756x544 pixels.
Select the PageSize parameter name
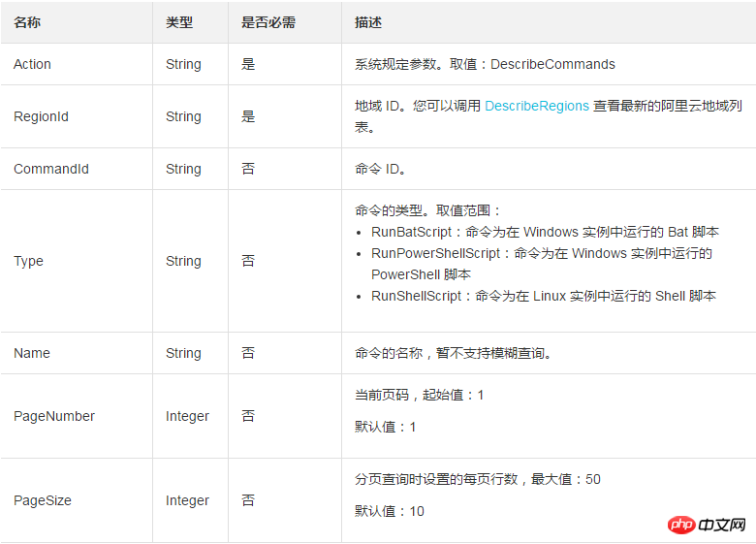(x=43, y=500)
